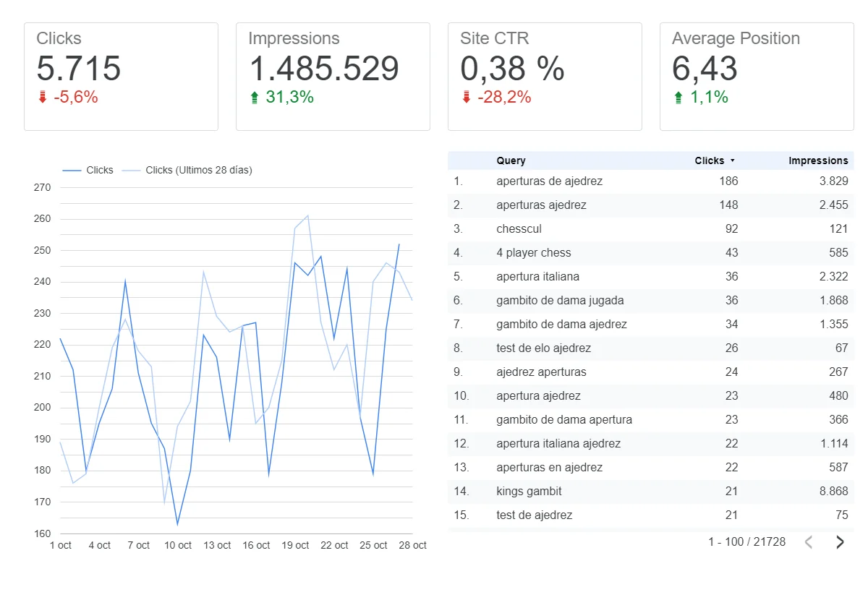Click the 186 clicks value
Image resolution: width=868 pixels, height=600 pixels.
click(728, 181)
